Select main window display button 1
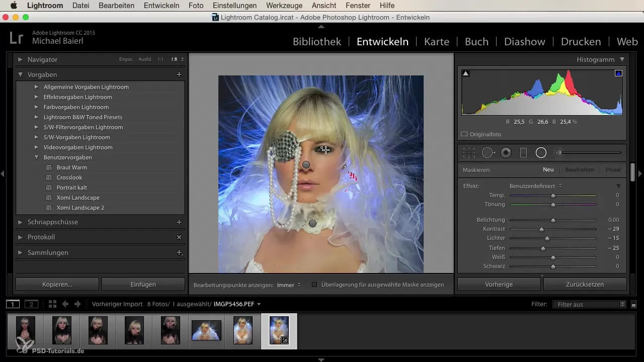 click(x=13, y=304)
